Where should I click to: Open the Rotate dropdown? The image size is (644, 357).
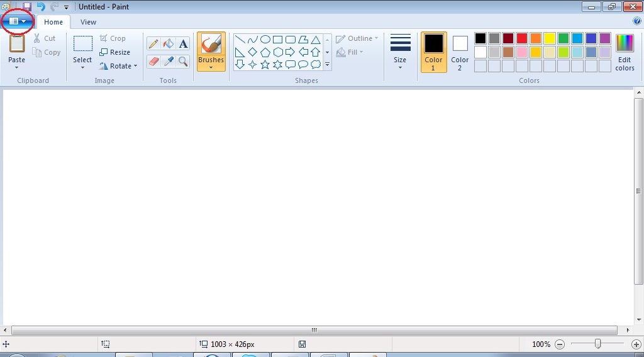(118, 65)
